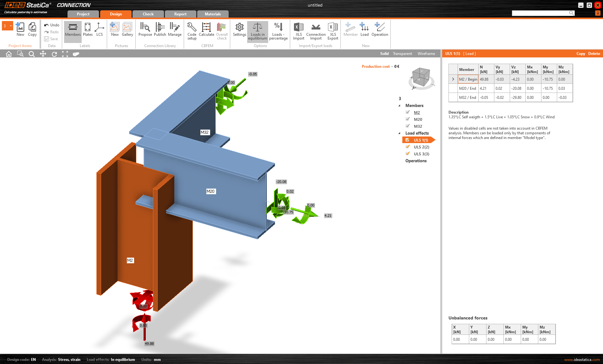Switch to the Materials tab

tap(213, 14)
